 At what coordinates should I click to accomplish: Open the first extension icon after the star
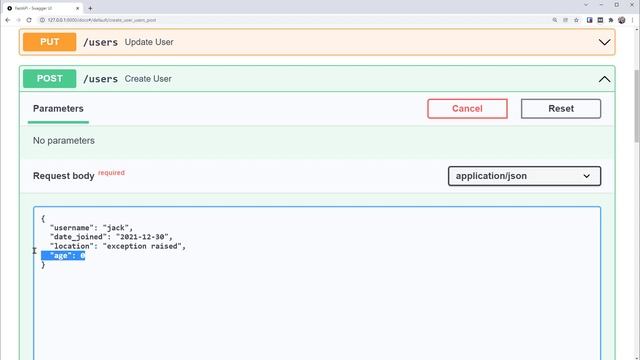[589, 20]
